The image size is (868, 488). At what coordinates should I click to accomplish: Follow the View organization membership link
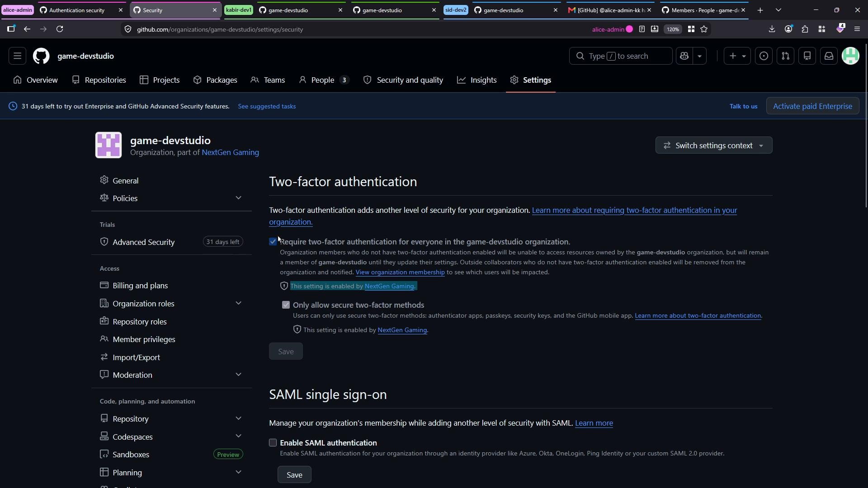coord(400,272)
